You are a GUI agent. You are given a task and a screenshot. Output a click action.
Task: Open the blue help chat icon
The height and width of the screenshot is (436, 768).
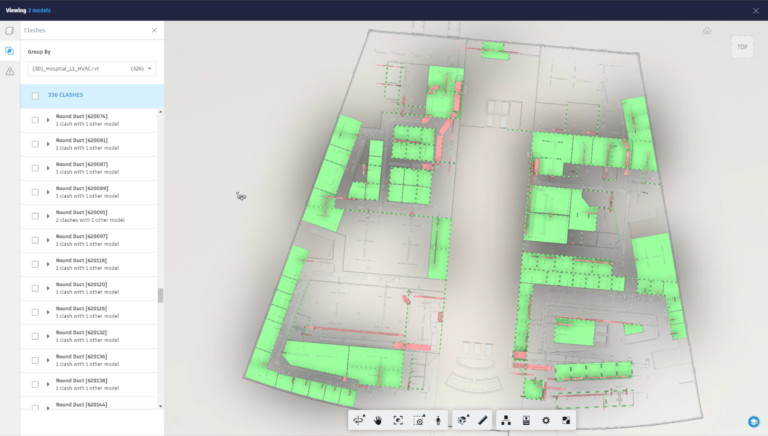click(x=754, y=421)
